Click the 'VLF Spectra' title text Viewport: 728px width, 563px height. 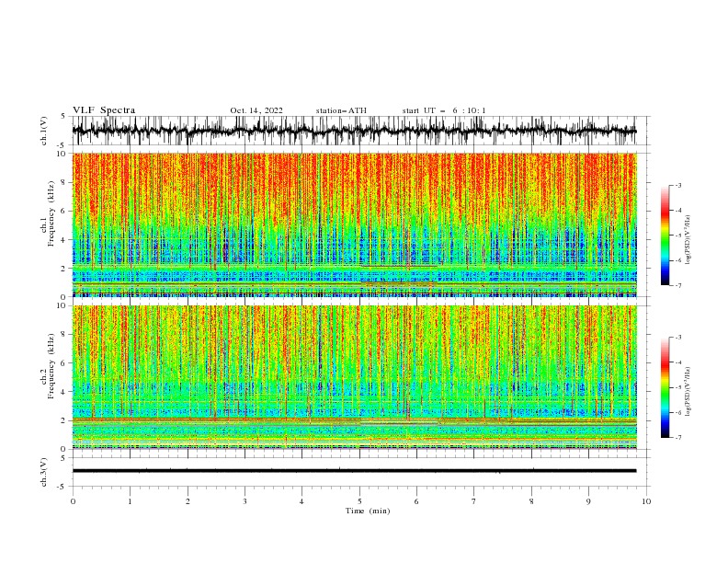104,110
